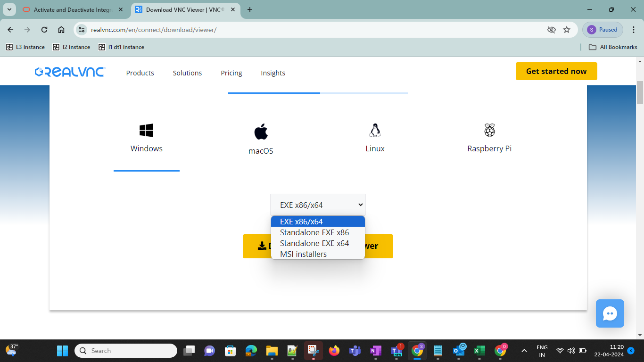Open the browser home page

tap(61, 30)
